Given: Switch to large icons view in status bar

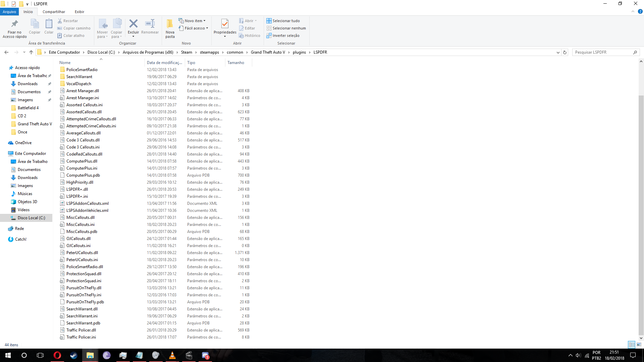Looking at the screenshot, I should [639, 345].
